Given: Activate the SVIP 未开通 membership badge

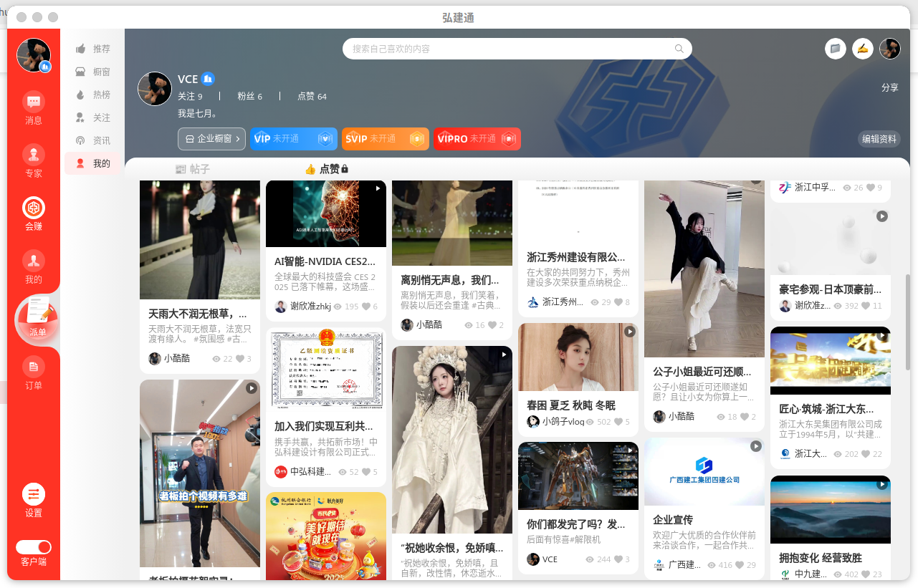Looking at the screenshot, I should [x=385, y=139].
